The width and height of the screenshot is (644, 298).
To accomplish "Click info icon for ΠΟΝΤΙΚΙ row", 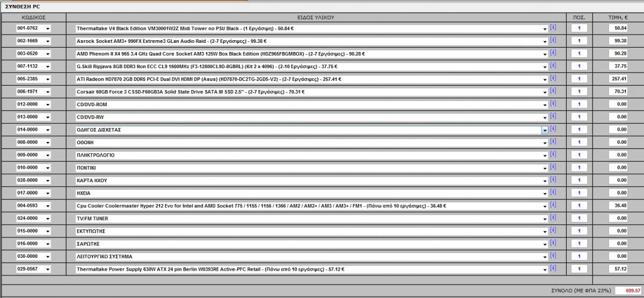I will click(x=553, y=167).
